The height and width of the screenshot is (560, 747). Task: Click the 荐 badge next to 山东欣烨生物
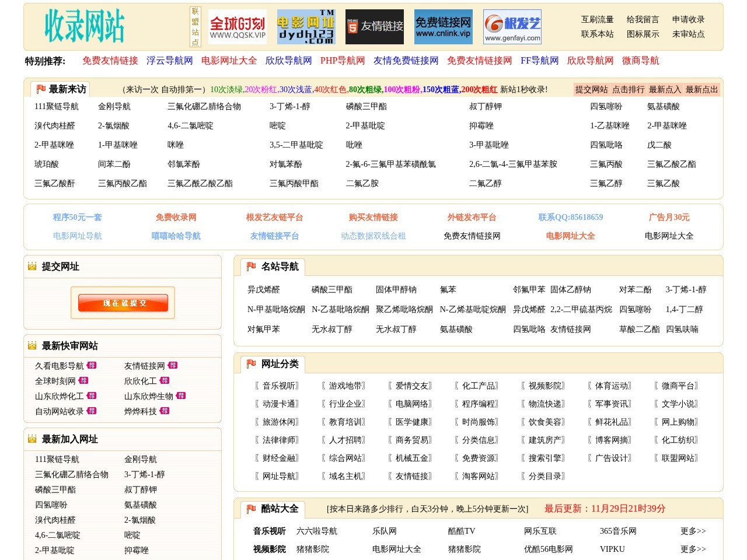click(x=181, y=396)
